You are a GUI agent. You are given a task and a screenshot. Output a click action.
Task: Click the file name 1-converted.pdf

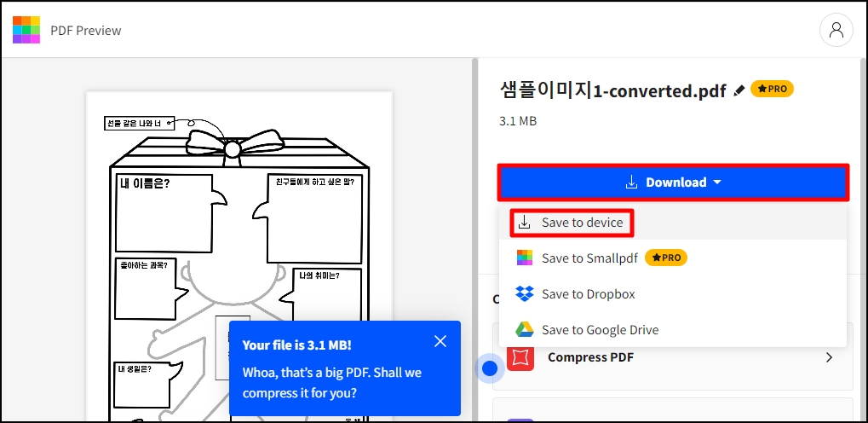pos(612,90)
